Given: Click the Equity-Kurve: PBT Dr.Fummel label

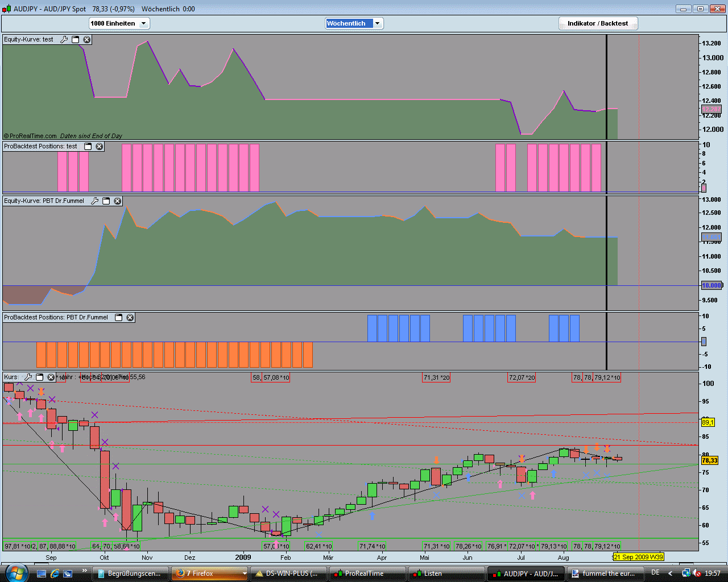Looking at the screenshot, I should coord(44,201).
